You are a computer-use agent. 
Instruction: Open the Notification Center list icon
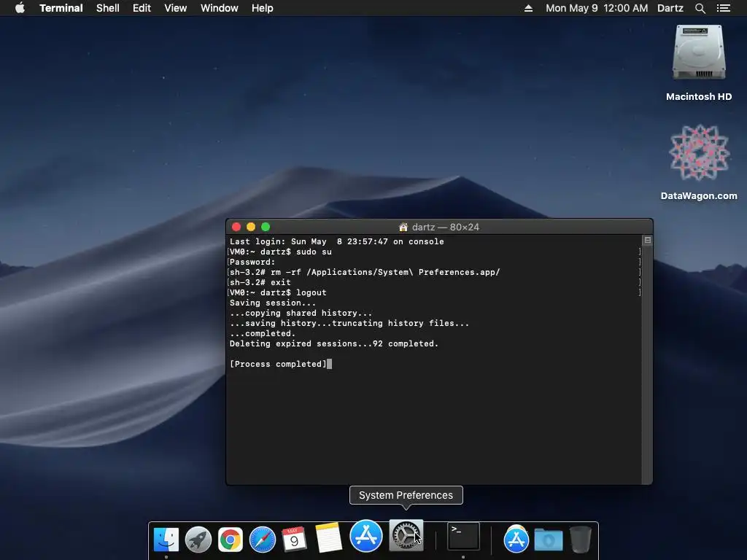click(x=723, y=8)
